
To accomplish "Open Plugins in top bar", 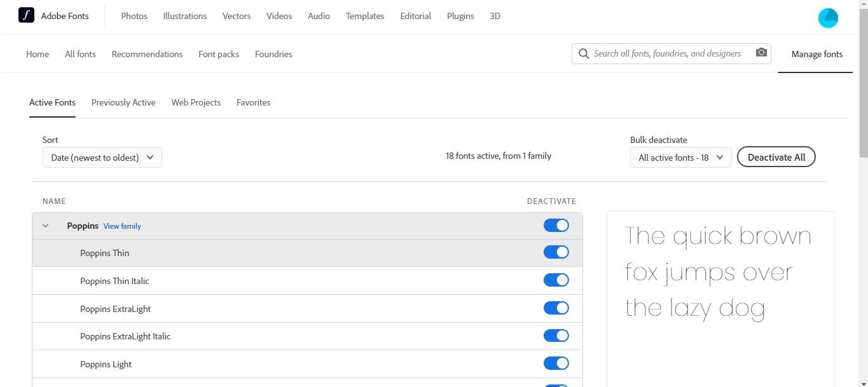I will tap(460, 16).
